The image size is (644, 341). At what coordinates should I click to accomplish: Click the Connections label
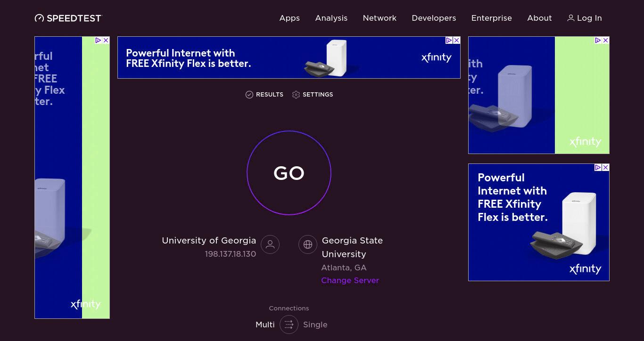point(289,308)
